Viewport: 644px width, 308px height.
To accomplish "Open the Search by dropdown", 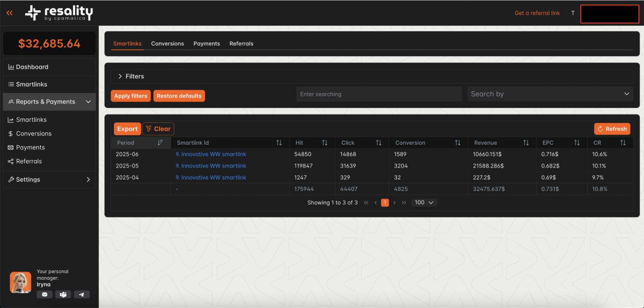I will [550, 94].
